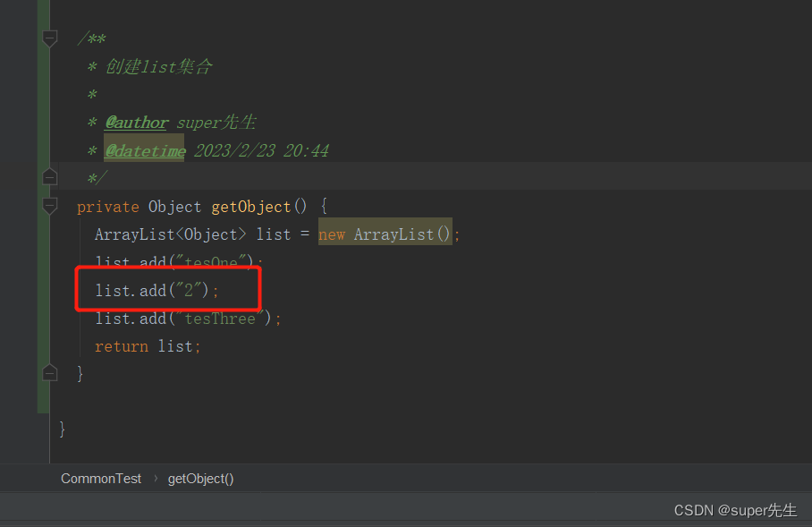Click the getObject method name in its declaration
812x527 pixels.
251,207
